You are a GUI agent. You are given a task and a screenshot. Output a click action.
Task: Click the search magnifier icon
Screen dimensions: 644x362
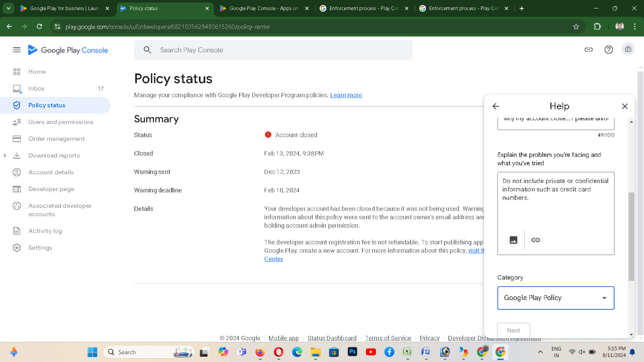[147, 50]
